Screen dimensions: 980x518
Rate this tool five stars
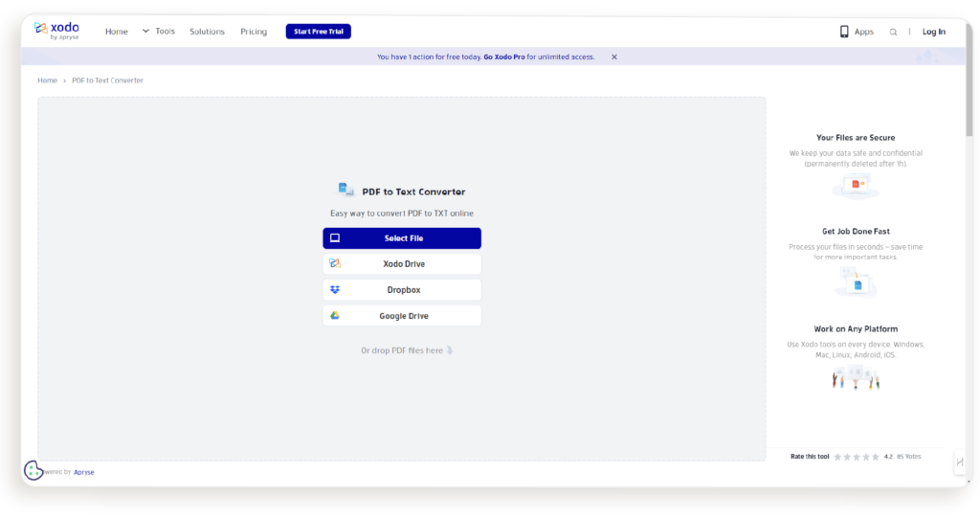[x=876, y=457]
